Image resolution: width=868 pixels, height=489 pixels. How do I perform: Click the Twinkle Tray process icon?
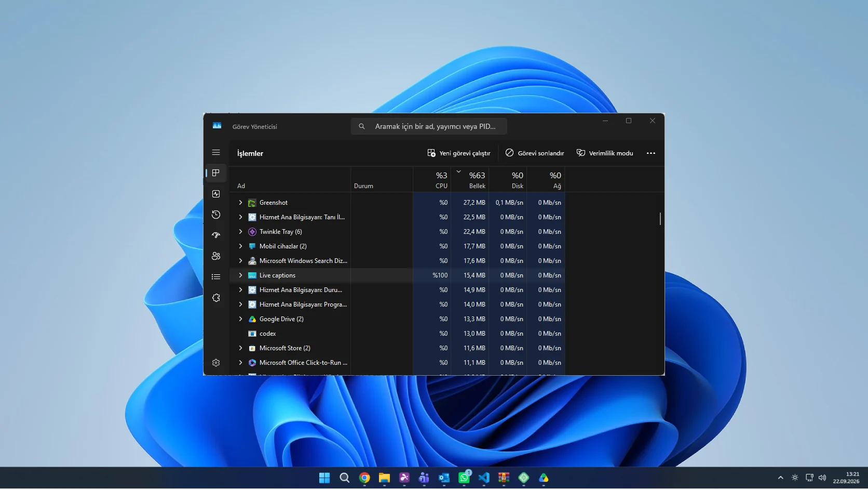coord(252,232)
